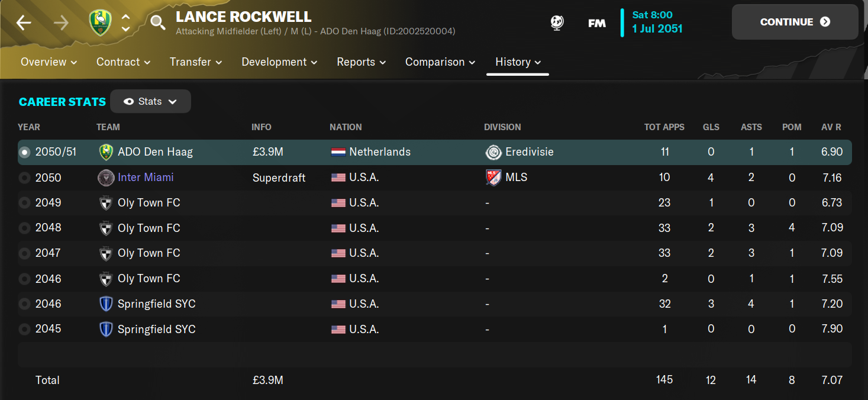
Task: Click the Lance Rockwell player name title
Action: (x=244, y=17)
